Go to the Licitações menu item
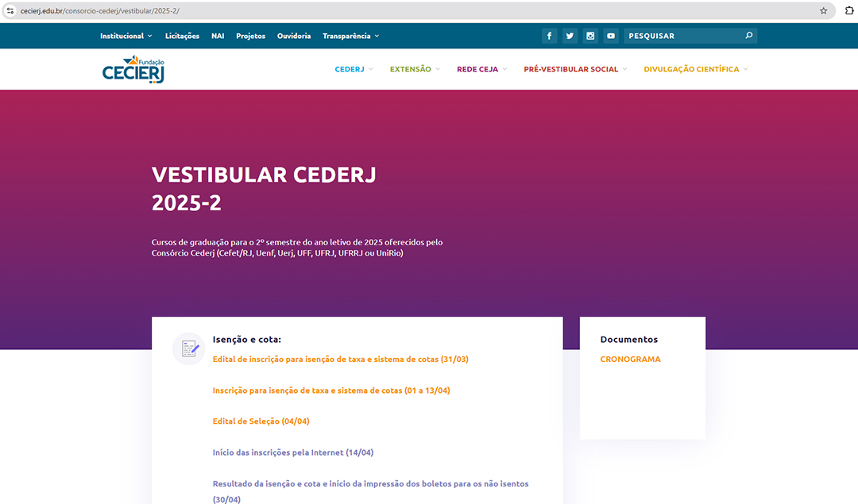 pos(182,36)
